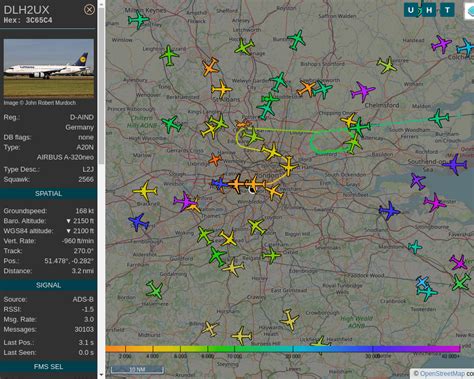Viewport: 474px width, 379px height.
Task: Click the Groundspeed value 168 kt
Action: 85,211
